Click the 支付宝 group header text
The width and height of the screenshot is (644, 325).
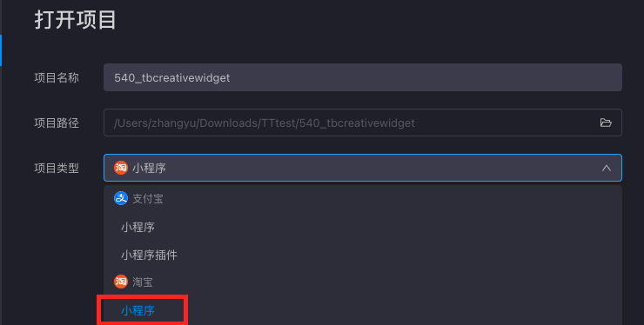(148, 199)
